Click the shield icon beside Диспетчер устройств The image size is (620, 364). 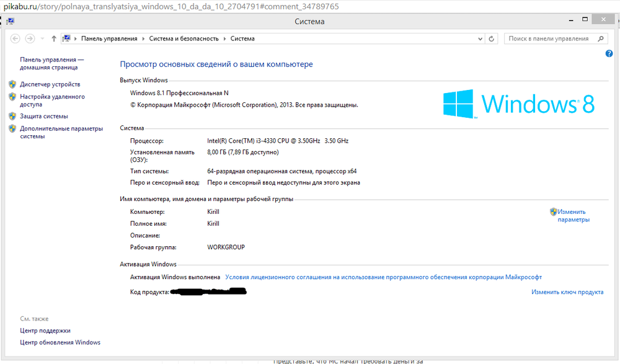tap(12, 84)
